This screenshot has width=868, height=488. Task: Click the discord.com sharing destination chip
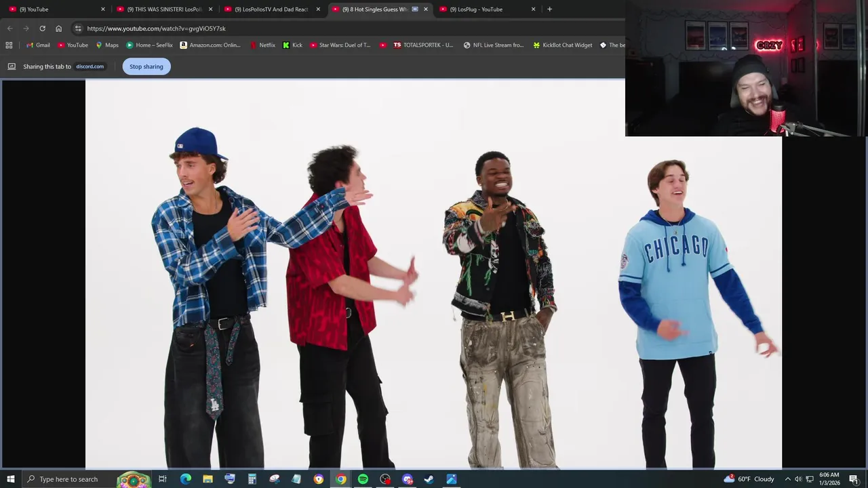click(90, 66)
